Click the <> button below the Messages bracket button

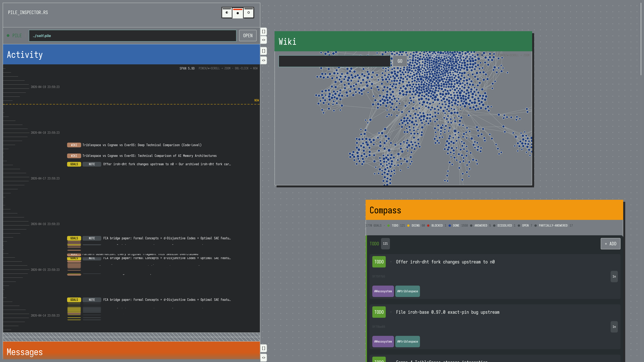[x=263, y=357]
